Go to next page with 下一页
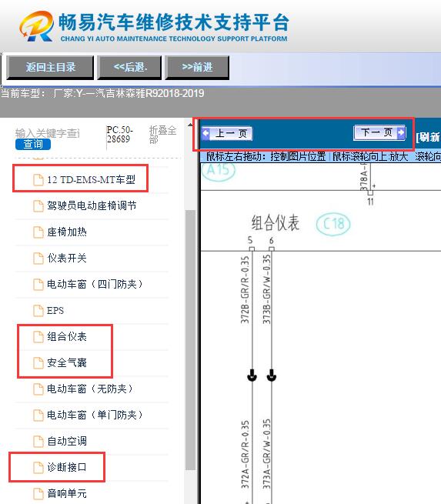 379,132
